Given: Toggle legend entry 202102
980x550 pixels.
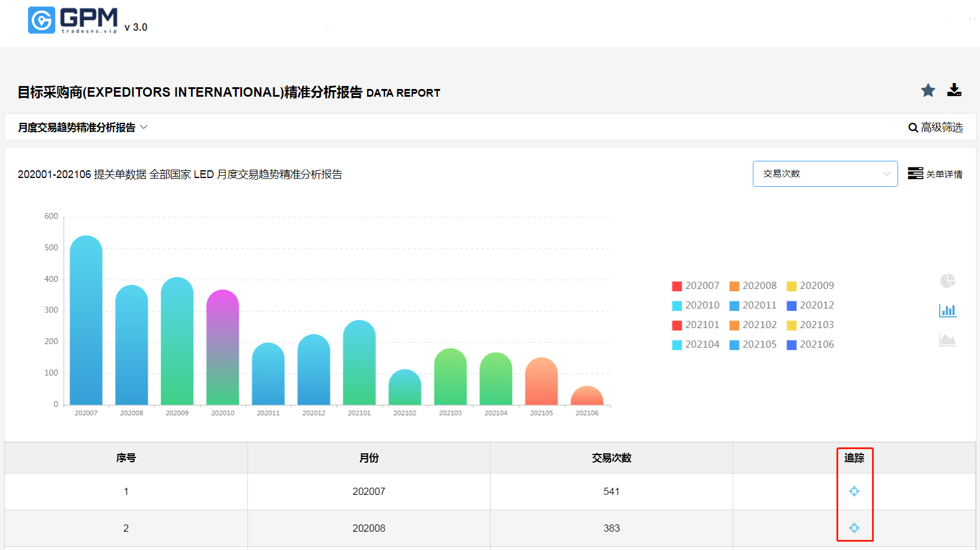Looking at the screenshot, I should pyautogui.click(x=753, y=325).
